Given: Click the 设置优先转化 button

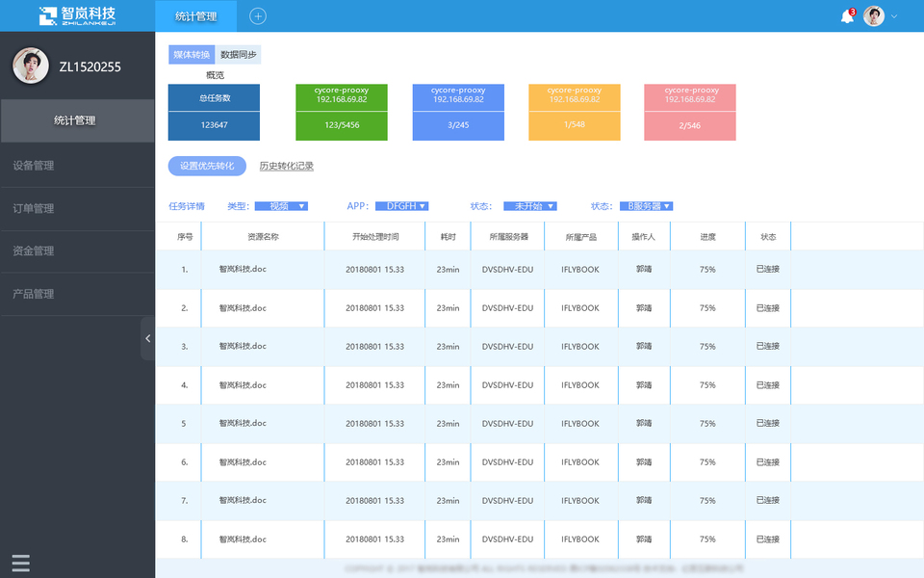Looking at the screenshot, I should [x=207, y=166].
